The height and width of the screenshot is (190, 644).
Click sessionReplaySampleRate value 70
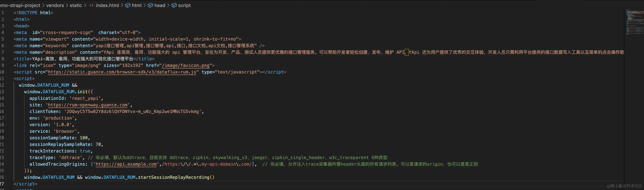pyautogui.click(x=98, y=144)
